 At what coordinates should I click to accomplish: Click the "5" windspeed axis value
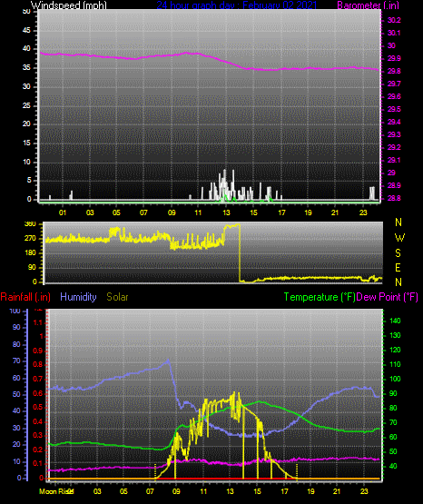[29, 181]
